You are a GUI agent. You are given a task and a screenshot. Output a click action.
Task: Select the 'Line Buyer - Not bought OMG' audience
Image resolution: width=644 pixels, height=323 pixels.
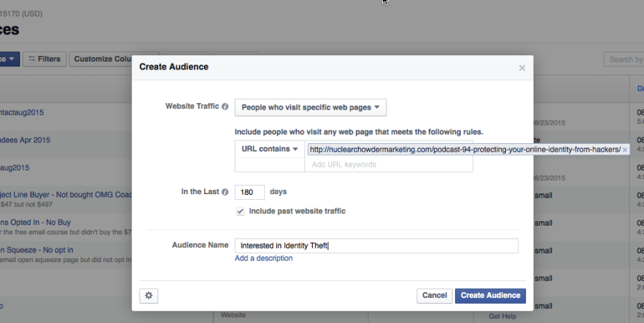66,195
